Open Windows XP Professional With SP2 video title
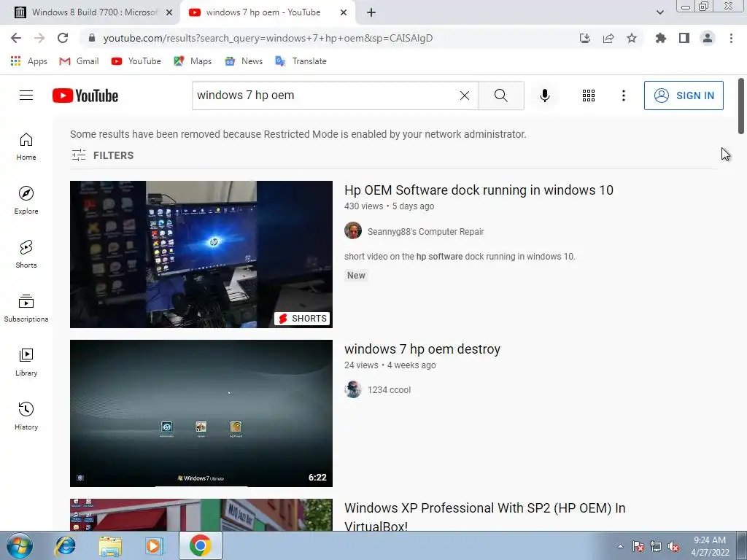The width and height of the screenshot is (747, 560). [485, 517]
